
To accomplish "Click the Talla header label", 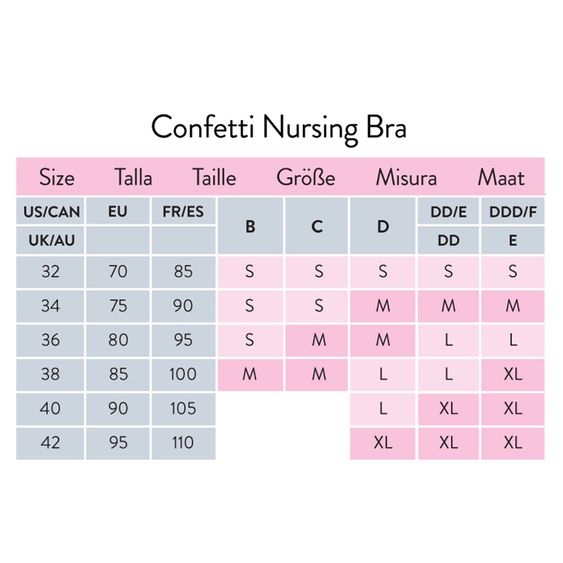I will tap(133, 177).
